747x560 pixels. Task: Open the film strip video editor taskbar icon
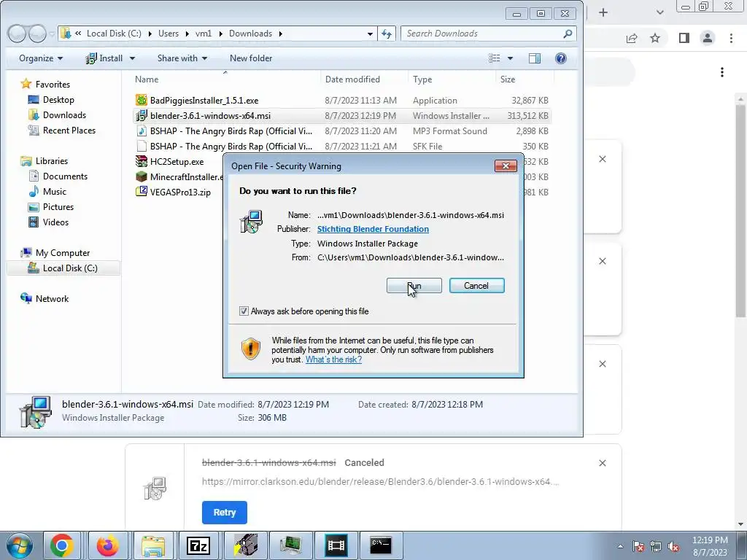click(336, 545)
